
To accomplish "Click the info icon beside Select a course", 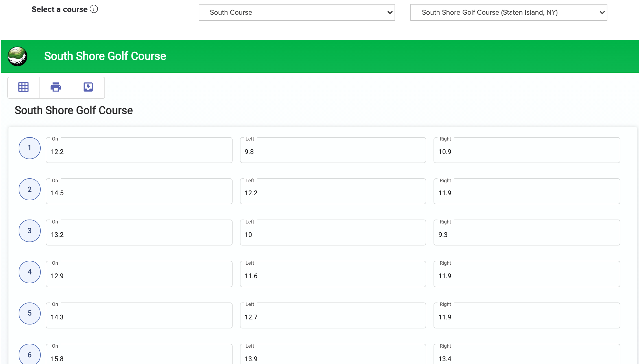I will click(x=94, y=9).
